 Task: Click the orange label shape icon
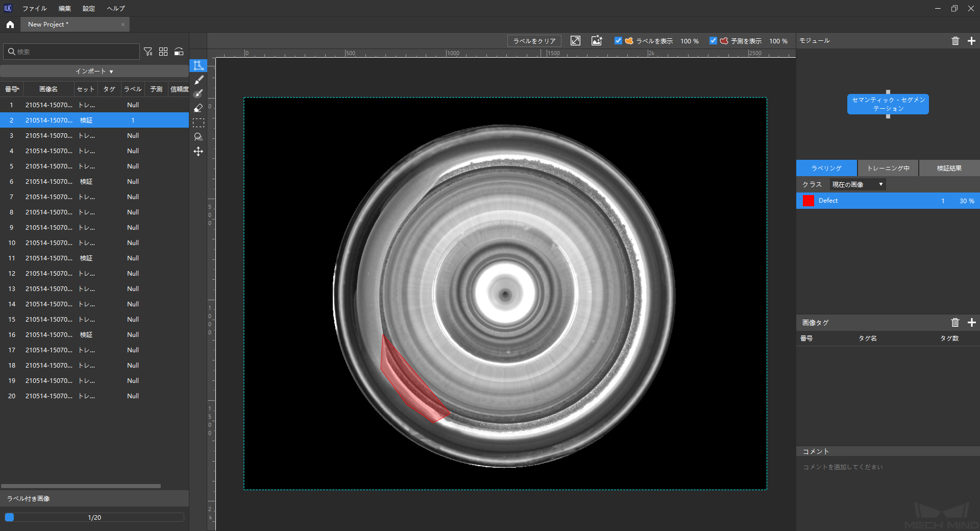tap(629, 41)
